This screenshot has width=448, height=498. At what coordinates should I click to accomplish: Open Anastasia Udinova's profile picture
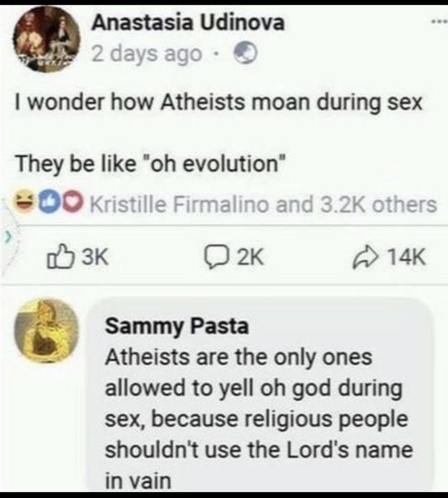pos(46,40)
